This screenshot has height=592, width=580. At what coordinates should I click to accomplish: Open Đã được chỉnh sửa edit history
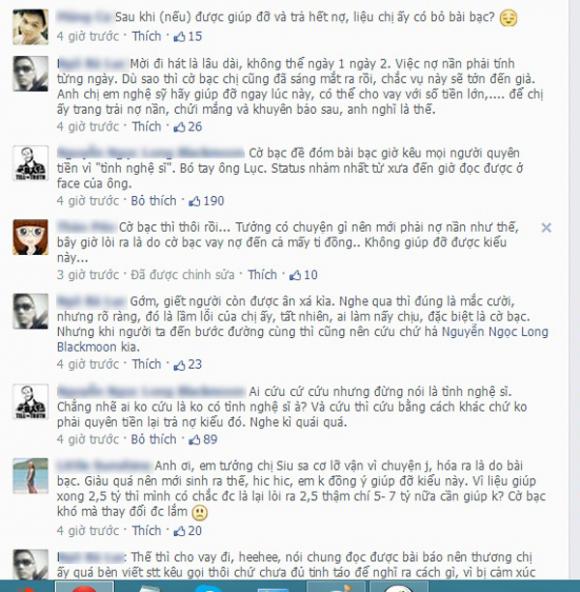[x=183, y=275]
